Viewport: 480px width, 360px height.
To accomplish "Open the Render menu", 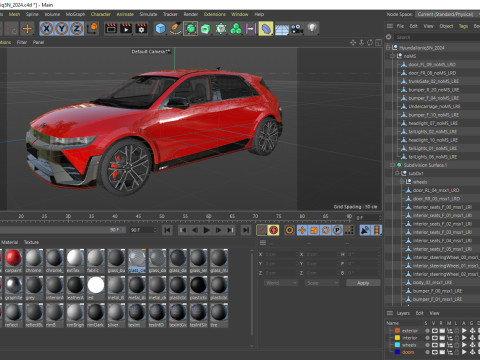I will coord(191,14).
